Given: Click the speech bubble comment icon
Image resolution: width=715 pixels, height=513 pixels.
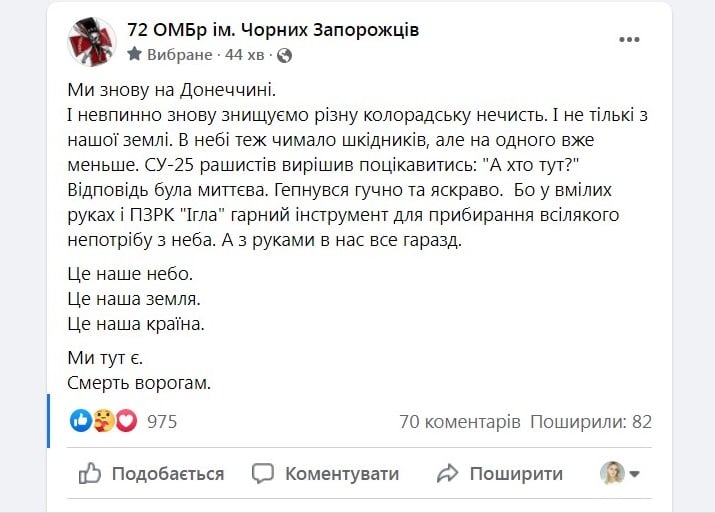Looking at the screenshot, I should coord(263,473).
